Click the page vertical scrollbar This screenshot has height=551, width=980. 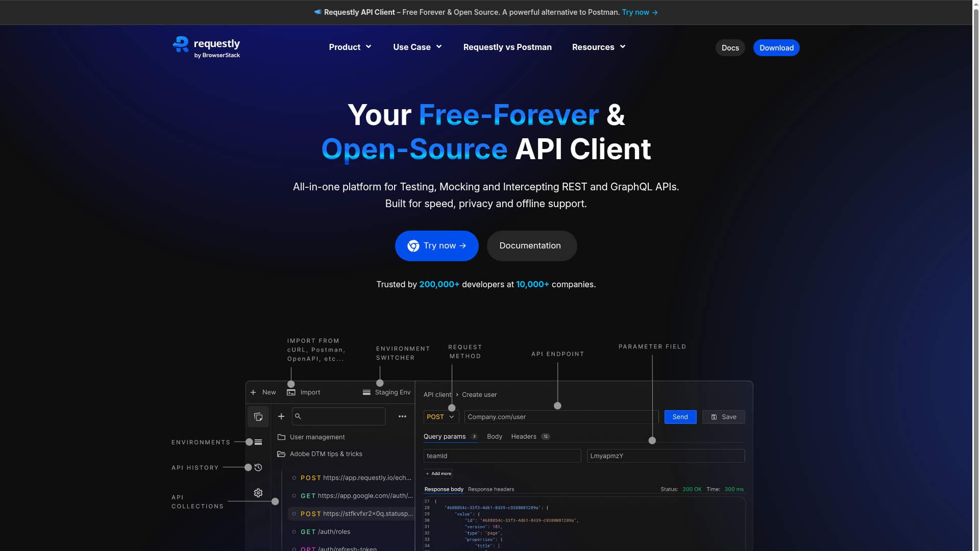coord(976,275)
